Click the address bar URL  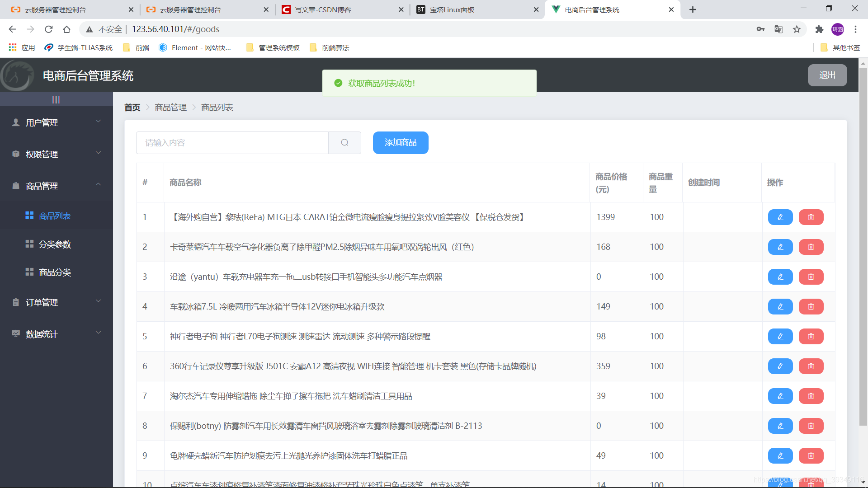click(x=175, y=29)
